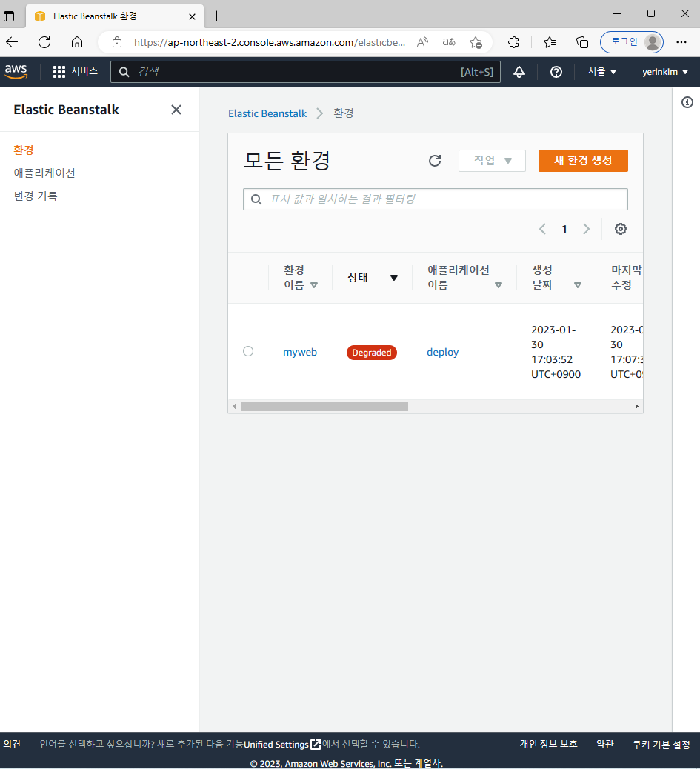Open browser collections icon

[x=582, y=43]
